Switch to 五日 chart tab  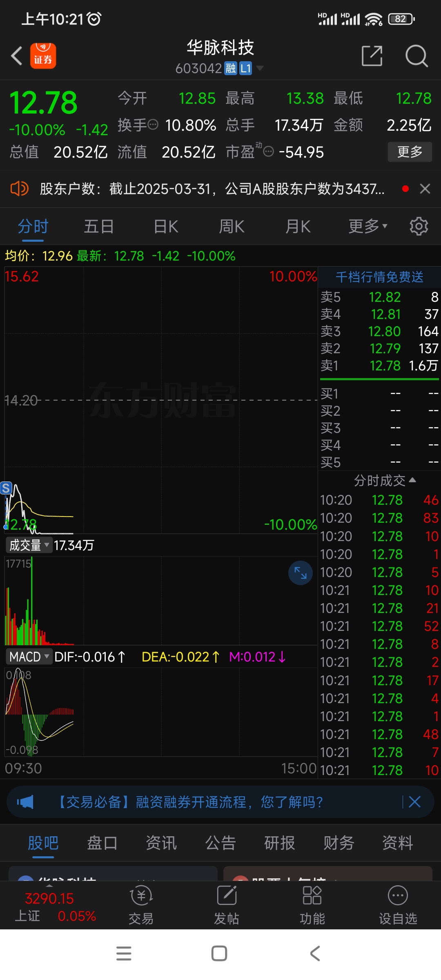pos(99,226)
